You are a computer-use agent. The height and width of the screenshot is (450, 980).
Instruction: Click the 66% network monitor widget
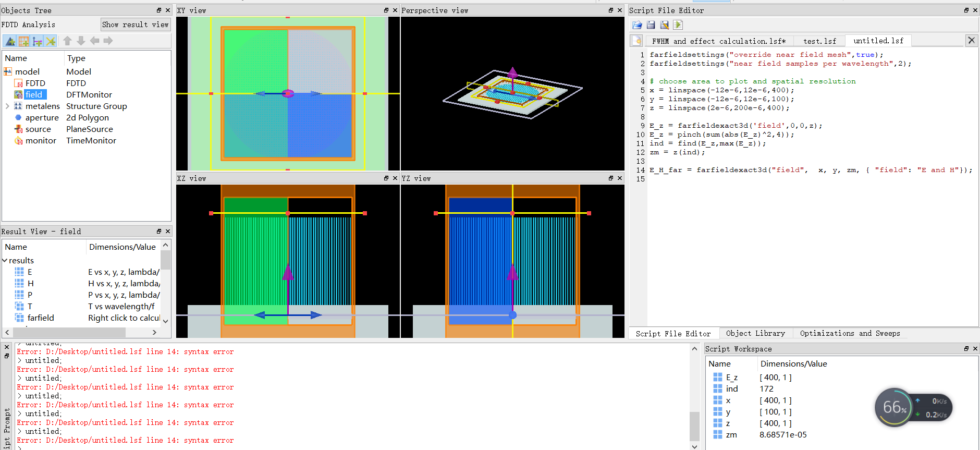point(913,408)
